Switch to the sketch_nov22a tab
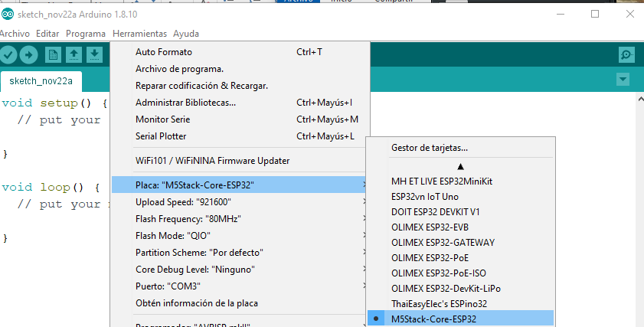Screen dimensions: 644x327 click(41, 80)
